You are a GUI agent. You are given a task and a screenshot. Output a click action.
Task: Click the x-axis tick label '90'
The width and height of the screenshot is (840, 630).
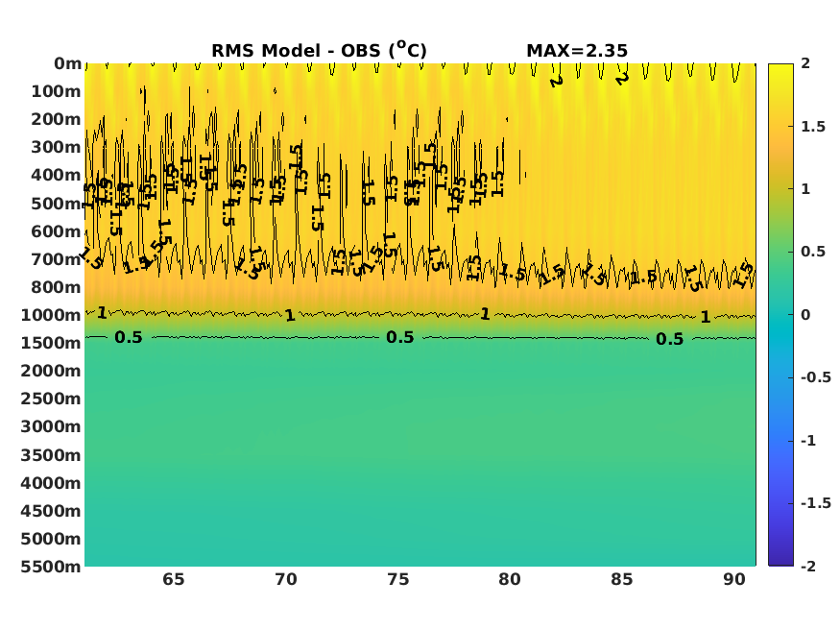734,580
